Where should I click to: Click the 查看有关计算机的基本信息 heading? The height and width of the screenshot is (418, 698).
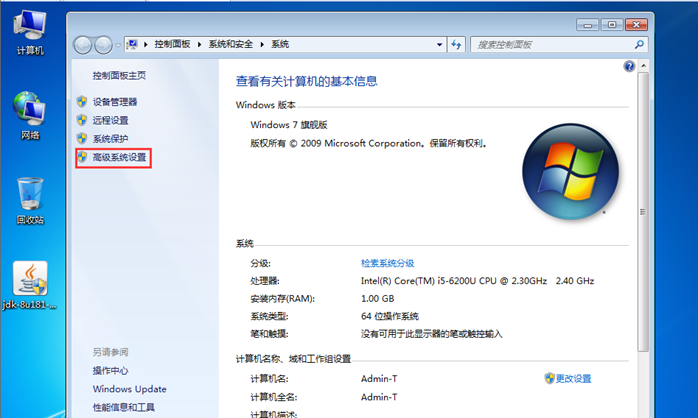[x=306, y=81]
